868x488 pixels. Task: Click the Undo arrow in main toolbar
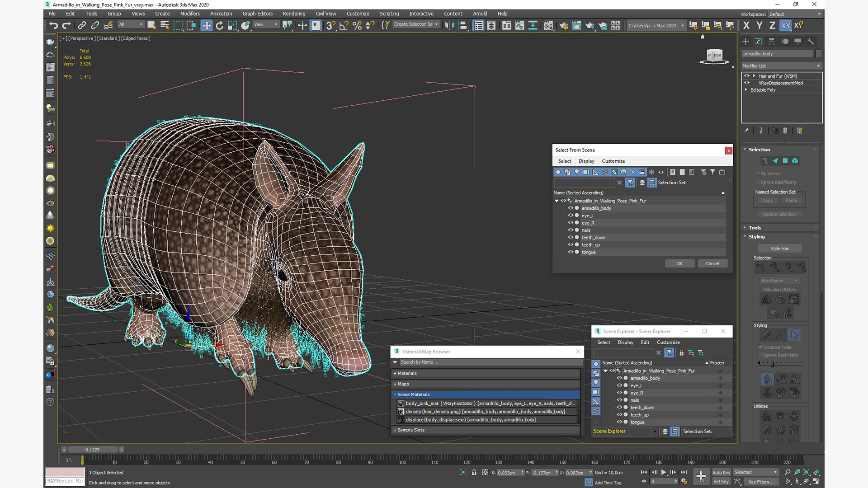[53, 25]
